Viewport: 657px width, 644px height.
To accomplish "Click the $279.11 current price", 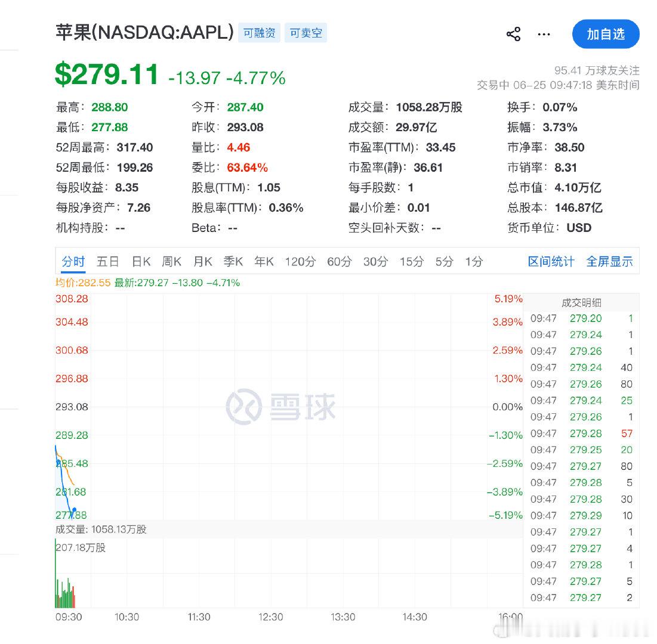I will tap(106, 74).
